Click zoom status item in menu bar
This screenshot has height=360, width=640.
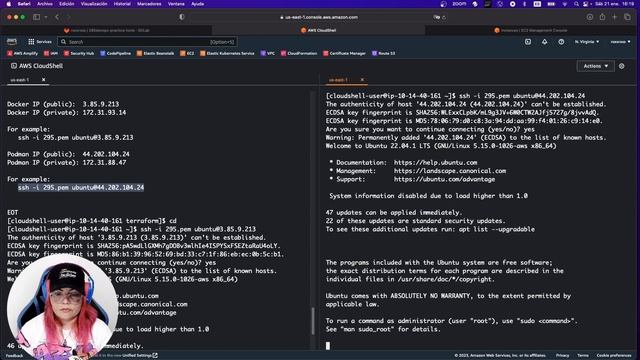pyautogui.click(x=459, y=4)
